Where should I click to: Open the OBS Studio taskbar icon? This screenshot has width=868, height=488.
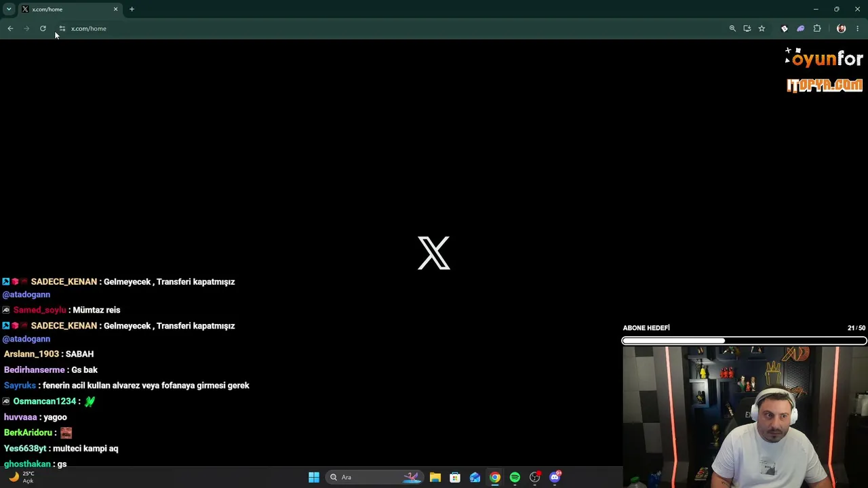(x=535, y=477)
